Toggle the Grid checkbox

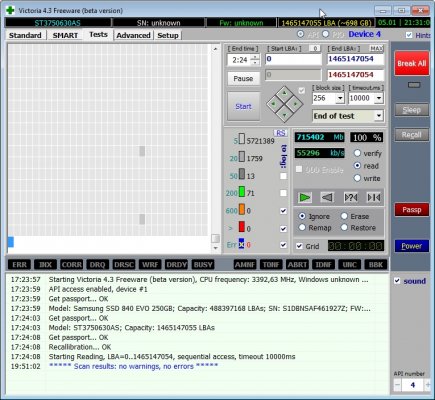(x=299, y=246)
